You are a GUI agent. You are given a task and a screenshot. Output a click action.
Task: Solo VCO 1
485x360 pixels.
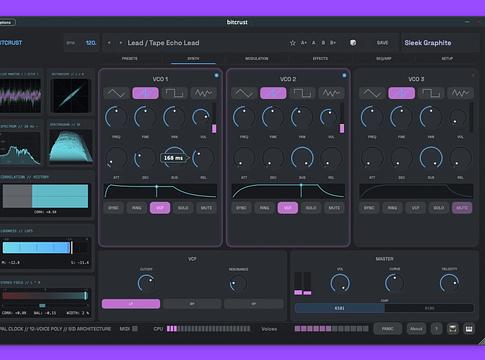183,208
